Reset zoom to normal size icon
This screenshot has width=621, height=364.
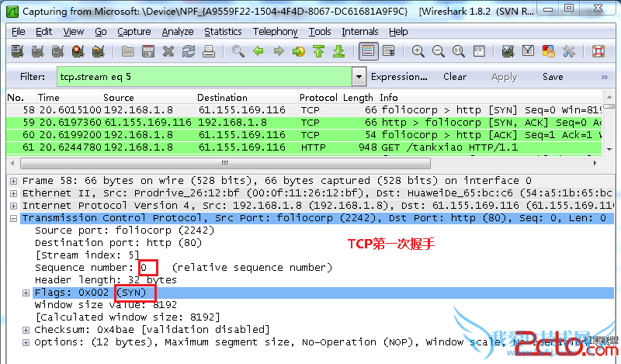pyautogui.click(x=459, y=51)
